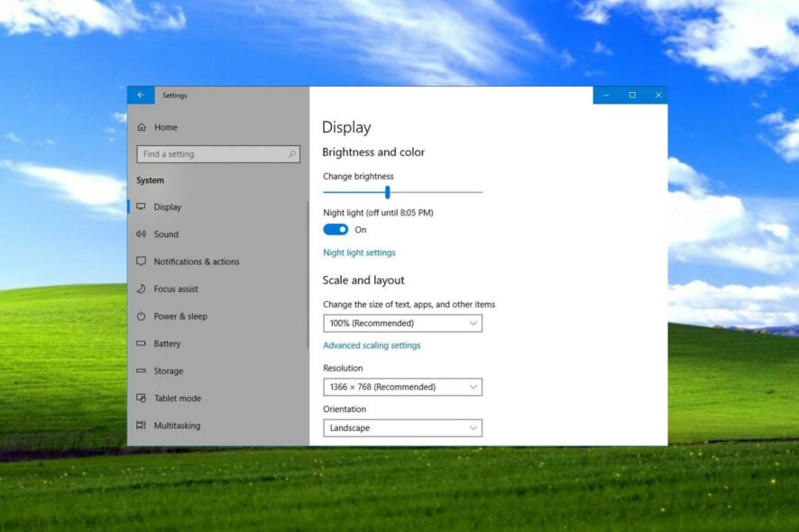Click the Home house icon
The height and width of the screenshot is (532, 799).
coord(142,127)
